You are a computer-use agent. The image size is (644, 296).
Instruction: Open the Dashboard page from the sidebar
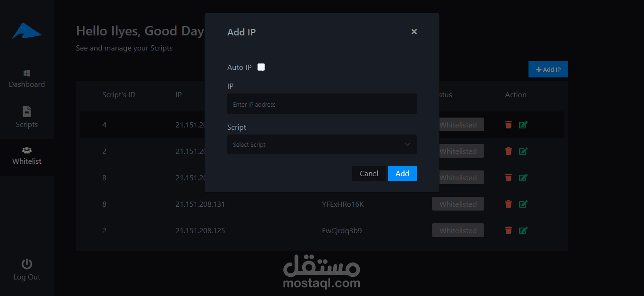pyautogui.click(x=27, y=79)
